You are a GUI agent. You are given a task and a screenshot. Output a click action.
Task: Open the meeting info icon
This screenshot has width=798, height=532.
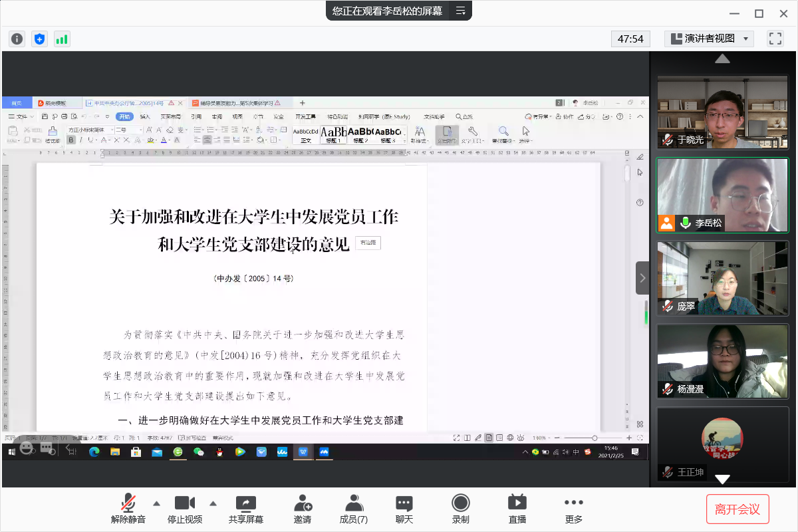tap(17, 39)
